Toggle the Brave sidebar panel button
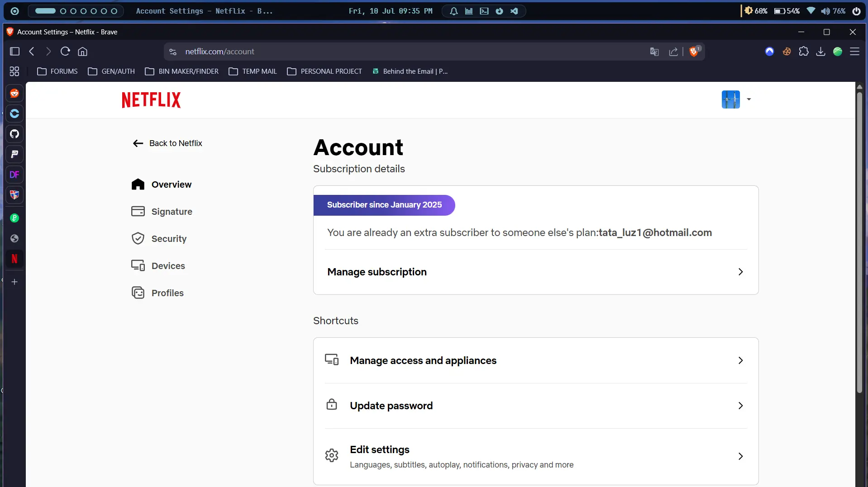 [14, 52]
